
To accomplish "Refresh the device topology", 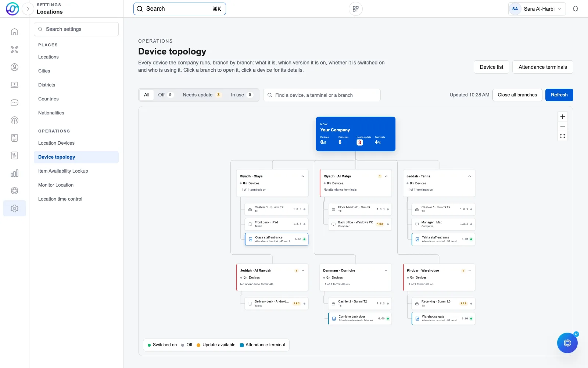I will [559, 95].
